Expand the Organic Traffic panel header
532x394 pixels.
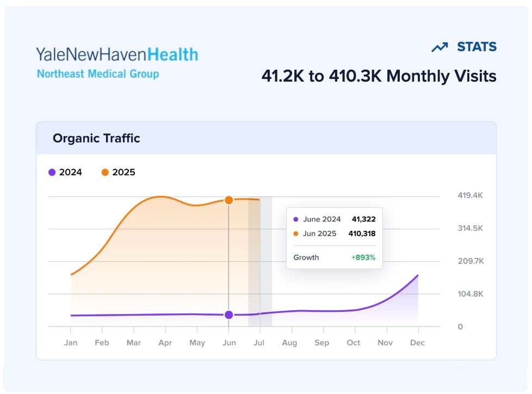pos(96,138)
